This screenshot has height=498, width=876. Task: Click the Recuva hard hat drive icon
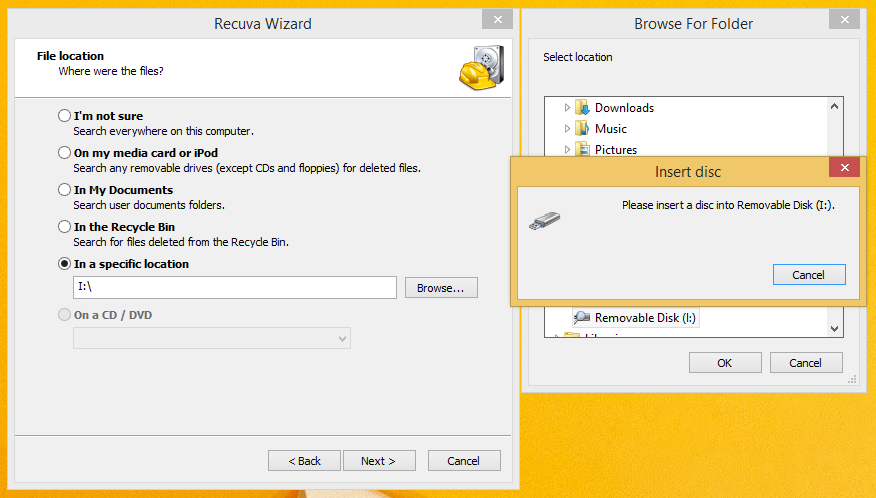click(482, 68)
